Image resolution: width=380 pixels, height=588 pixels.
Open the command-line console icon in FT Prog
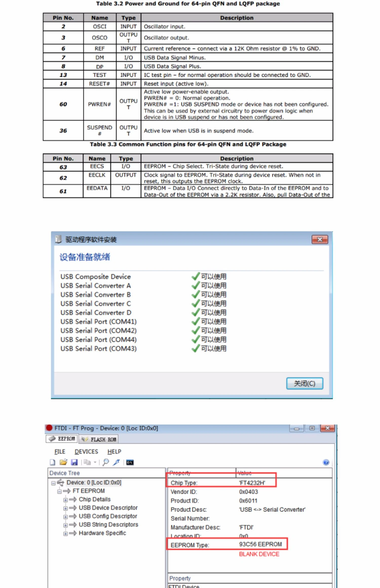point(130,462)
